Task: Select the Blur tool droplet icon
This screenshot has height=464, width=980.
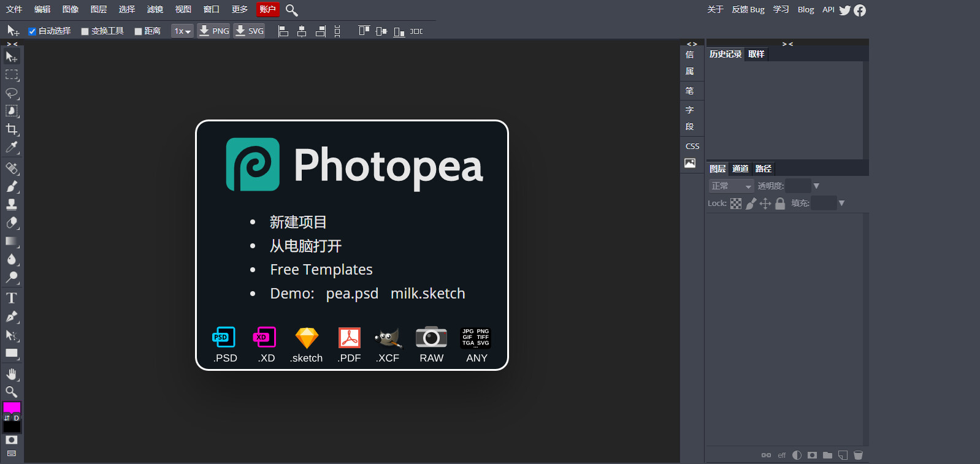Action: 12,259
